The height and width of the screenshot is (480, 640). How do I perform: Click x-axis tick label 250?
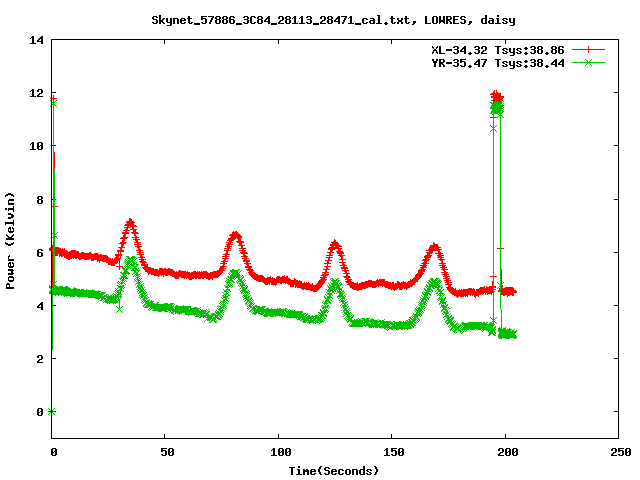620,452
